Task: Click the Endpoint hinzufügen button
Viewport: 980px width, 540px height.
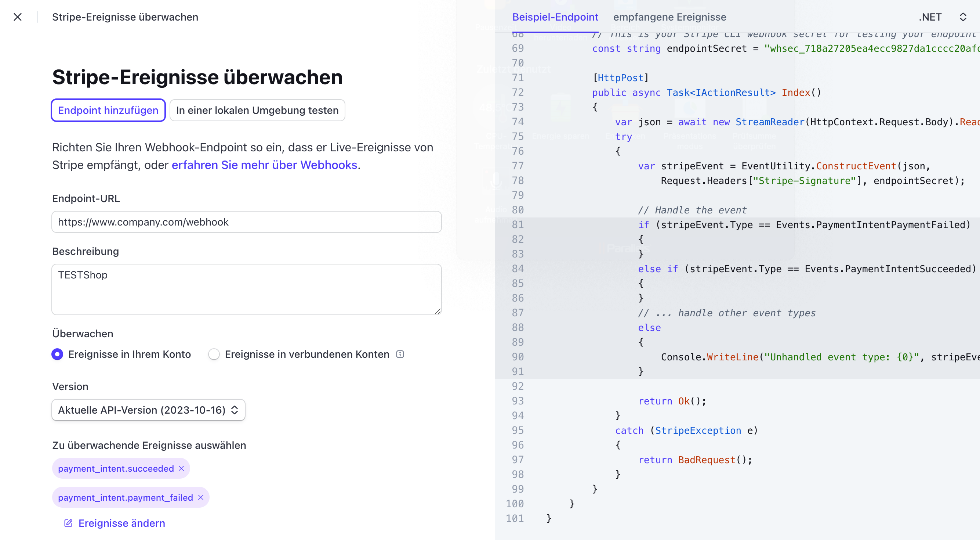Action: [x=108, y=111]
